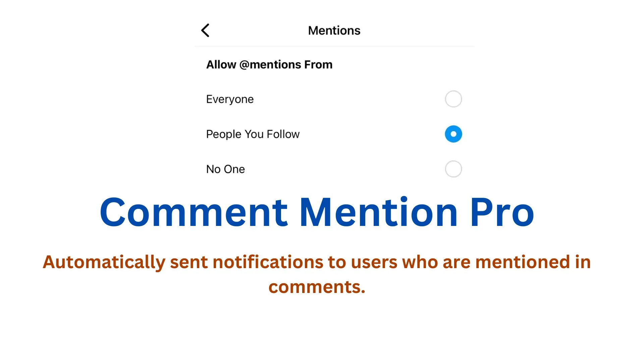This screenshot has height=362, width=644.
Task: Click the word comments on the last line
Action: coord(317,287)
